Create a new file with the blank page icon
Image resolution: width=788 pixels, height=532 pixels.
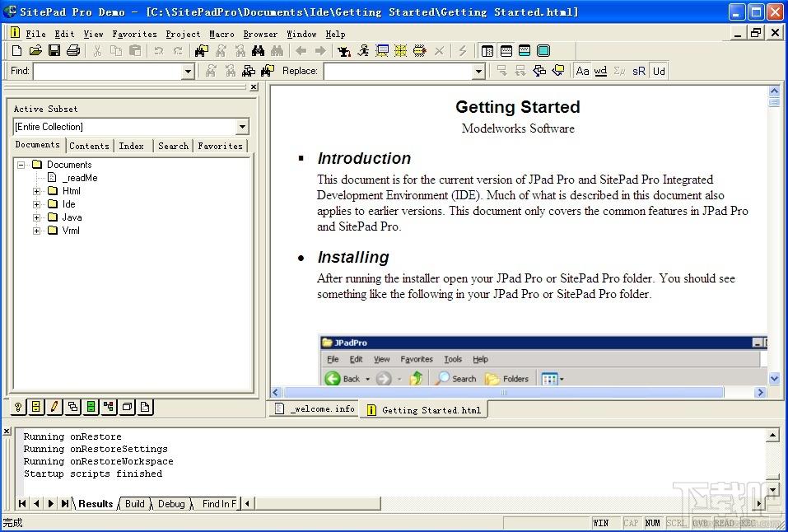[x=16, y=50]
